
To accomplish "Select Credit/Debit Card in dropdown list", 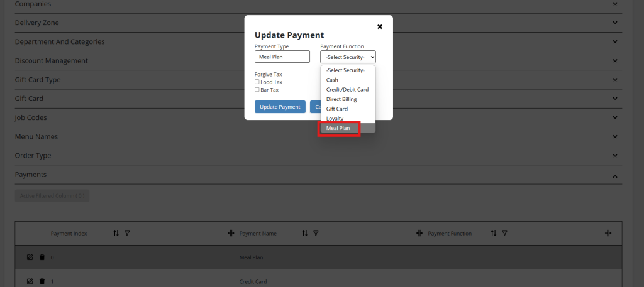I will coord(348,89).
